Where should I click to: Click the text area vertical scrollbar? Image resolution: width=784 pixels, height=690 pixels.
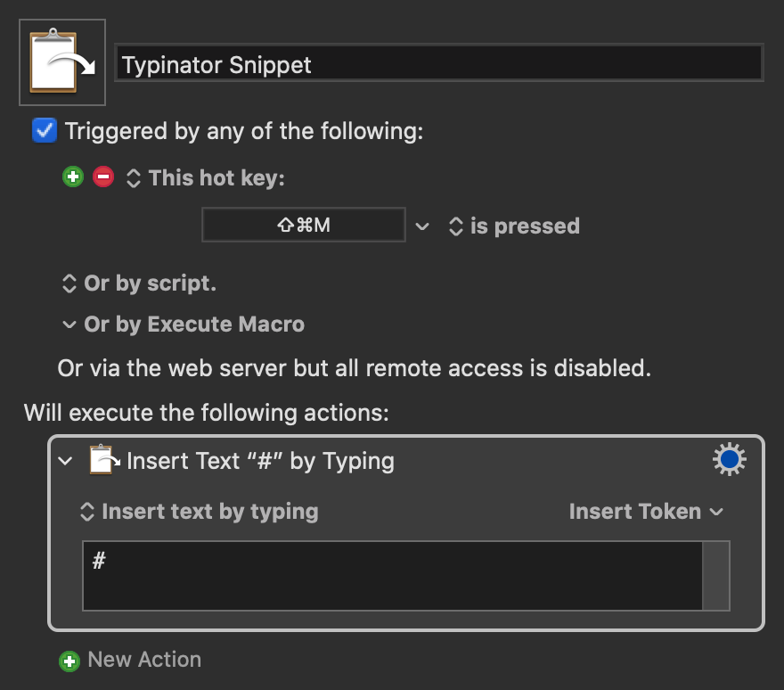point(716,575)
